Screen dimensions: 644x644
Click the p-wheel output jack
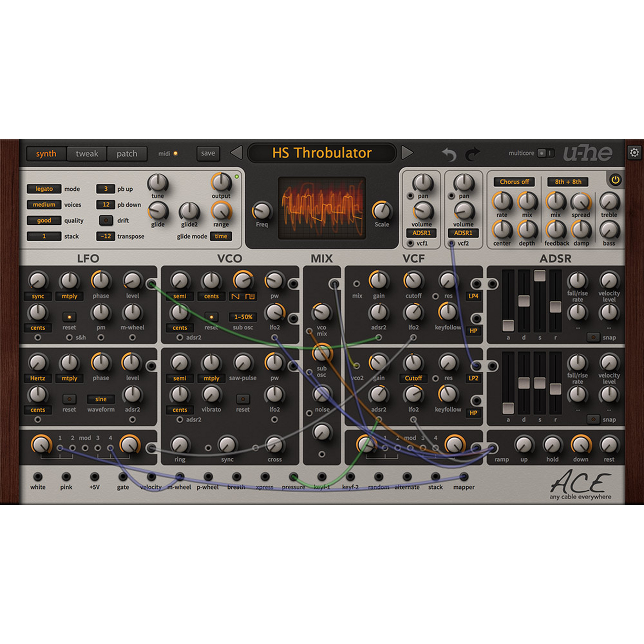(x=208, y=477)
